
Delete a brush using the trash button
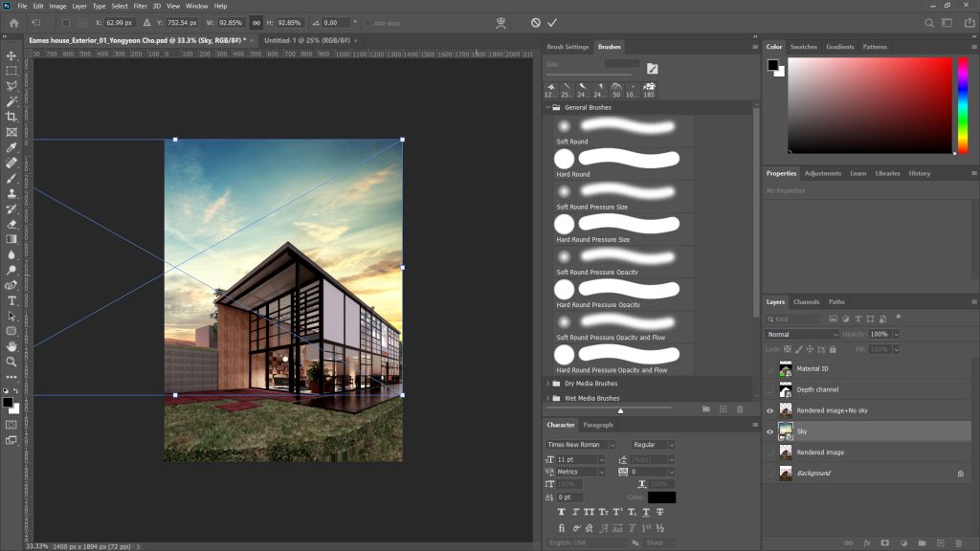(739, 408)
